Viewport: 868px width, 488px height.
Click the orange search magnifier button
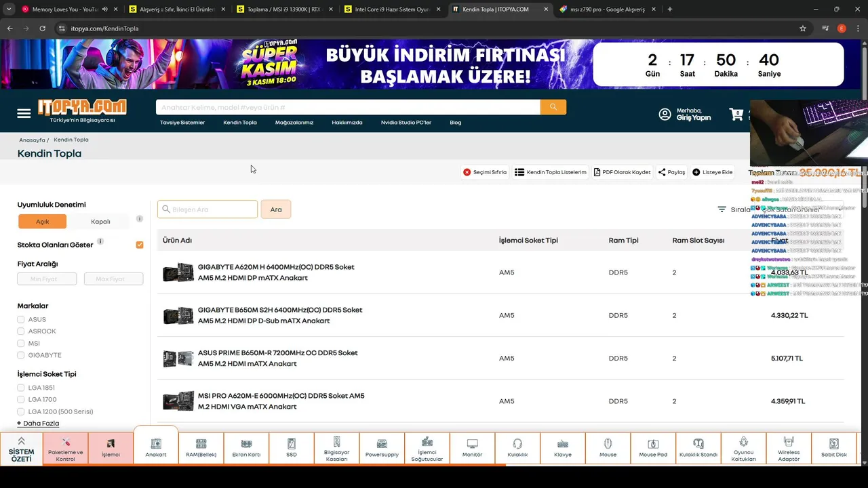553,107
